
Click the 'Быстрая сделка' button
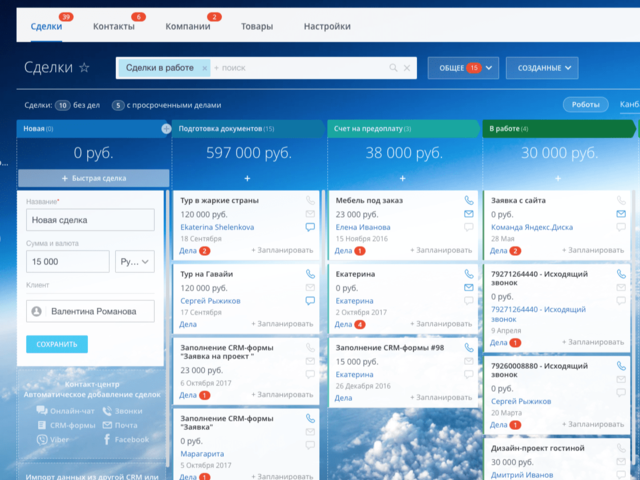click(x=93, y=178)
